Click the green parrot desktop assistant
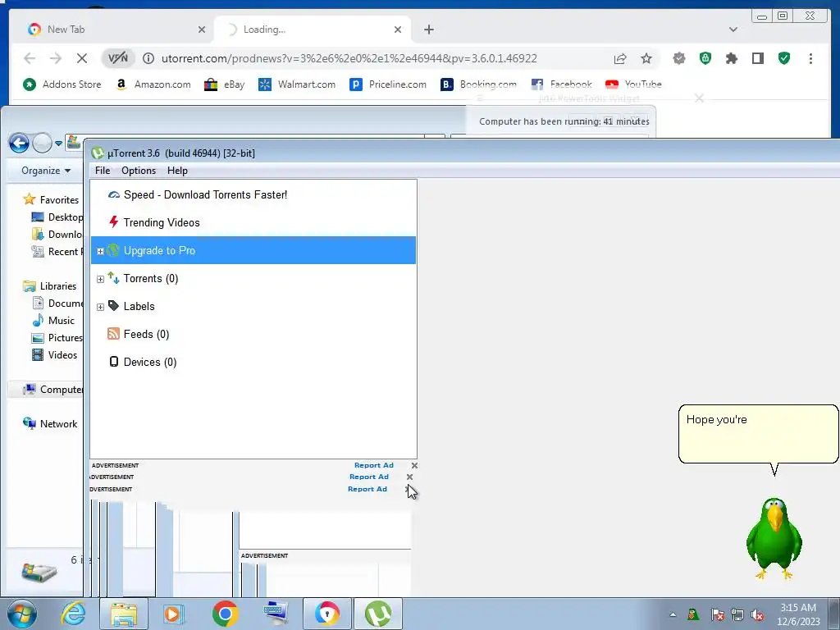The image size is (840, 630). coord(774,538)
